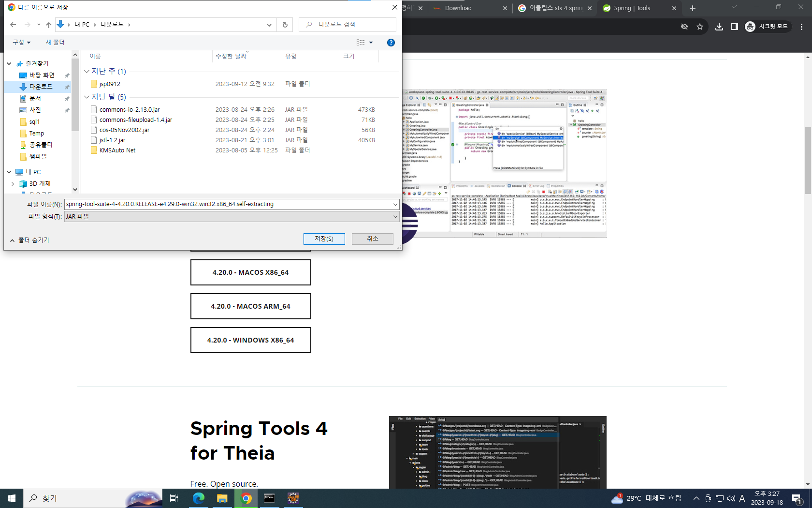The height and width of the screenshot is (508, 812).
Task: Open the notification center icon
Action: point(797,498)
